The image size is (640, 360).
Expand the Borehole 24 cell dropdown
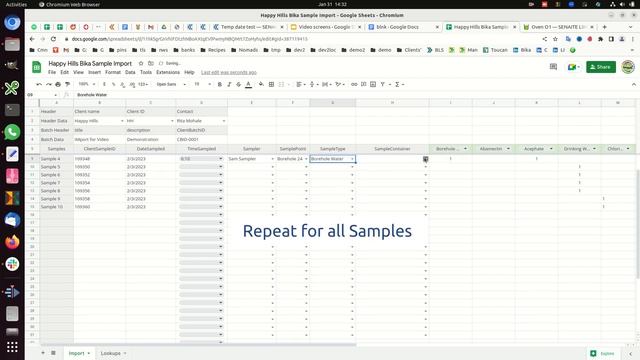click(x=306, y=159)
